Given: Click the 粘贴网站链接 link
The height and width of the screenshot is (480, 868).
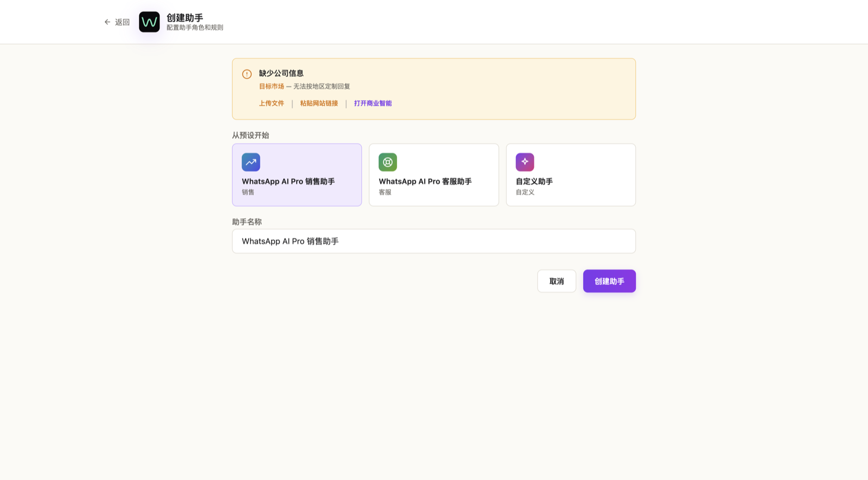Looking at the screenshot, I should click(319, 103).
